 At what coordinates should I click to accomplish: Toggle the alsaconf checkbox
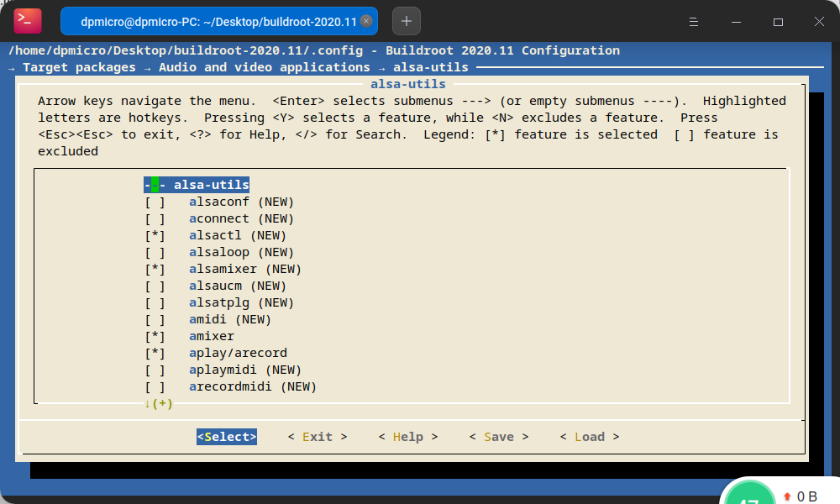click(155, 202)
